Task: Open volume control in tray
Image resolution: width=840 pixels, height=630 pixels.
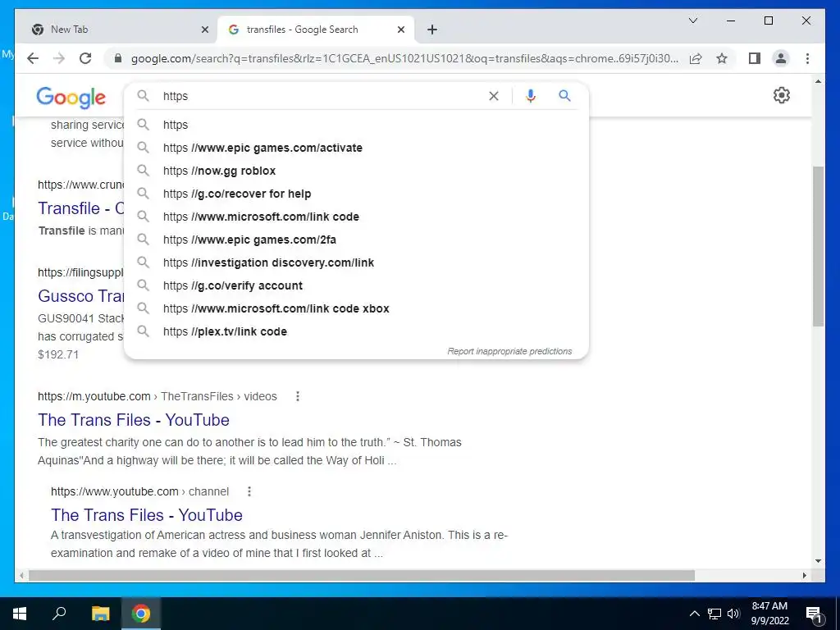Action: (x=733, y=614)
